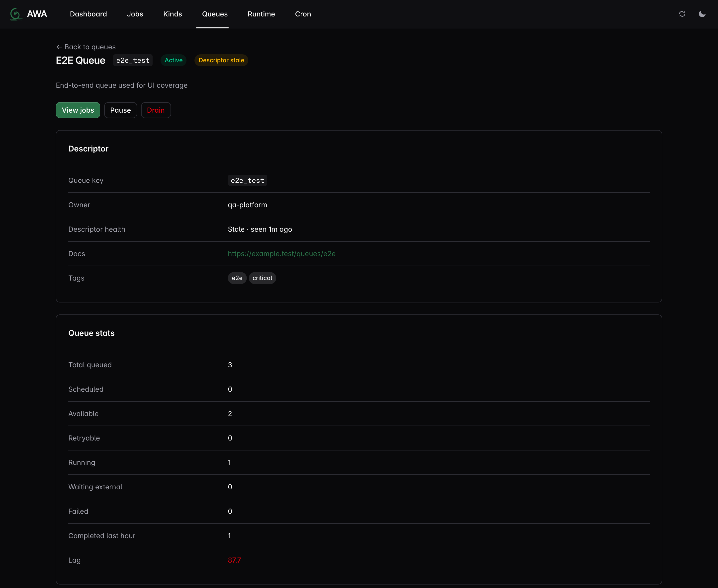Toggle dark mode with the moon icon

(702, 14)
